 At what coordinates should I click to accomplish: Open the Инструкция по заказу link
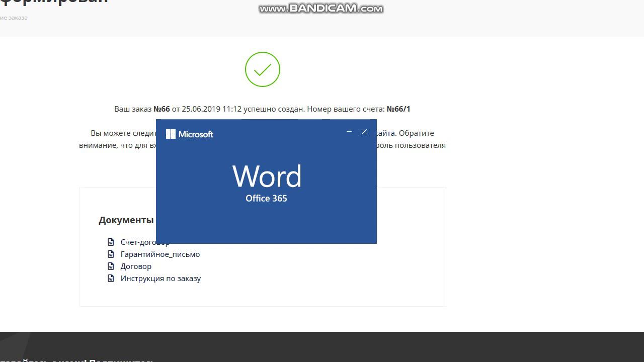tap(160, 279)
